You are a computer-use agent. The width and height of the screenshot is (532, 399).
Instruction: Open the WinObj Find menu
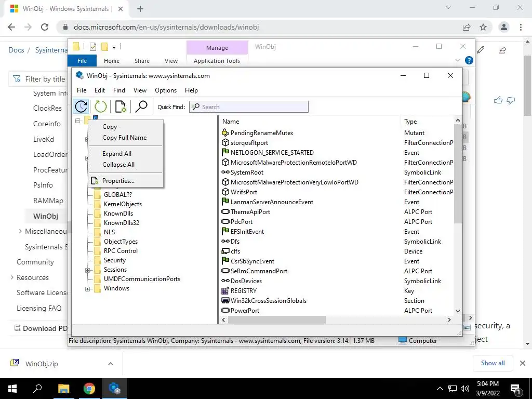(x=119, y=90)
